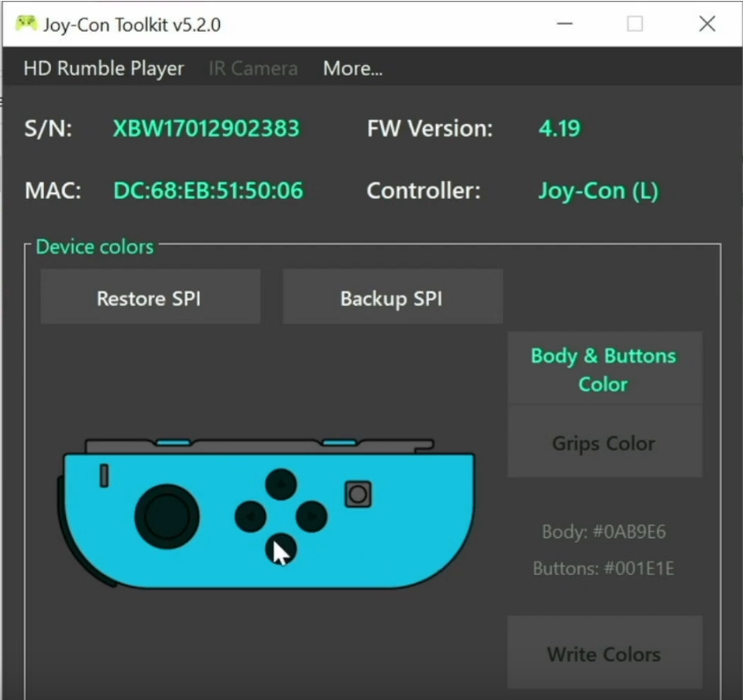The width and height of the screenshot is (743, 700).
Task: Click the square capture button graphic
Action: click(358, 495)
